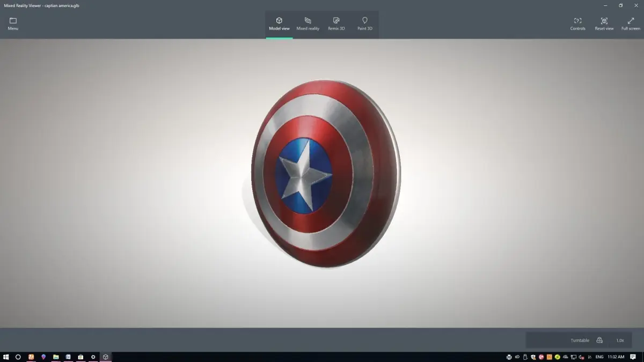The image size is (644, 362).
Task: Click the ENG language indicator
Action: click(x=599, y=357)
